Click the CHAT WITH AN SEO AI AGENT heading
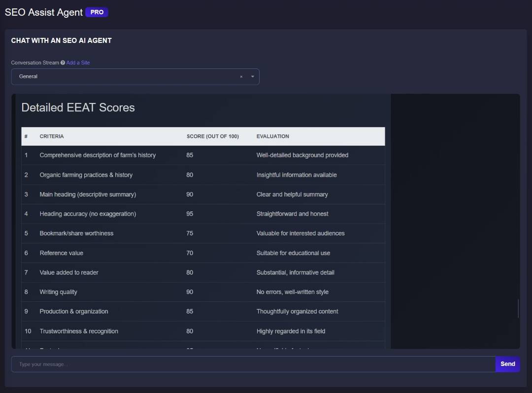The height and width of the screenshot is (393, 532). click(x=62, y=40)
